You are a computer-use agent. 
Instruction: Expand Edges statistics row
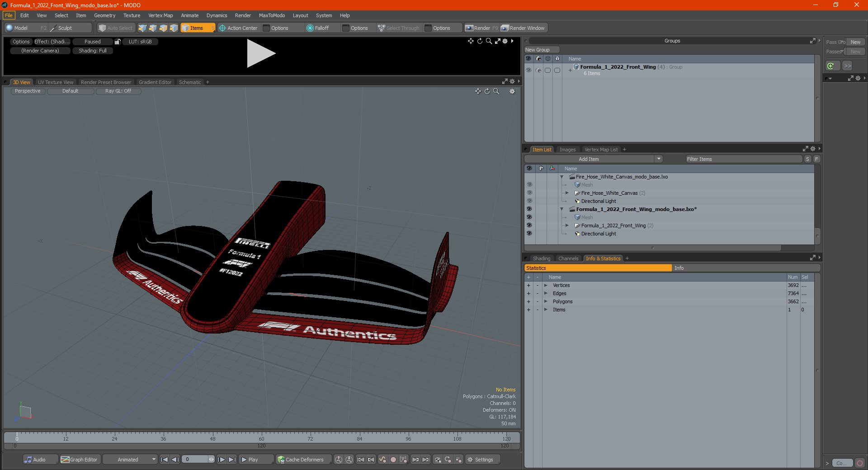546,293
